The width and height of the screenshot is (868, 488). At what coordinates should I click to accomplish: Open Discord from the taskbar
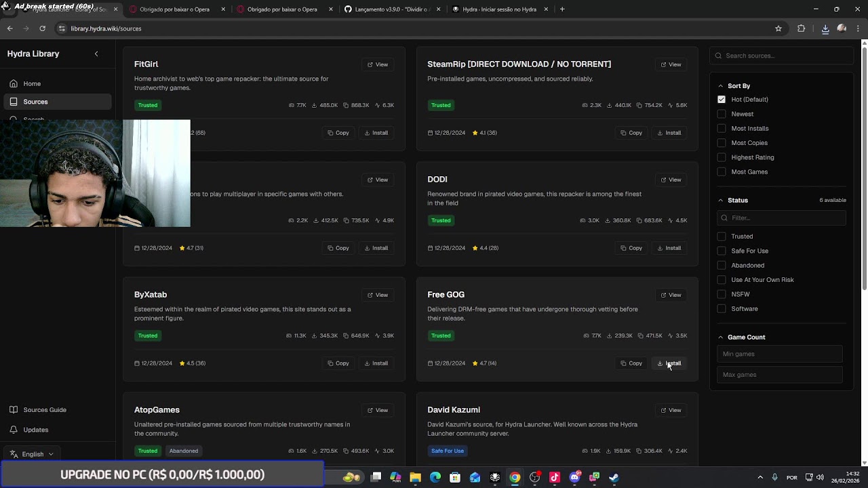tap(574, 477)
